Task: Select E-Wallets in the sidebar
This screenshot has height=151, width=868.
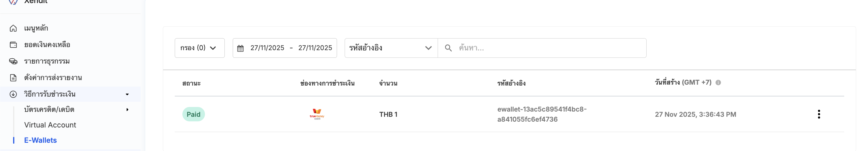Action: coord(41,140)
